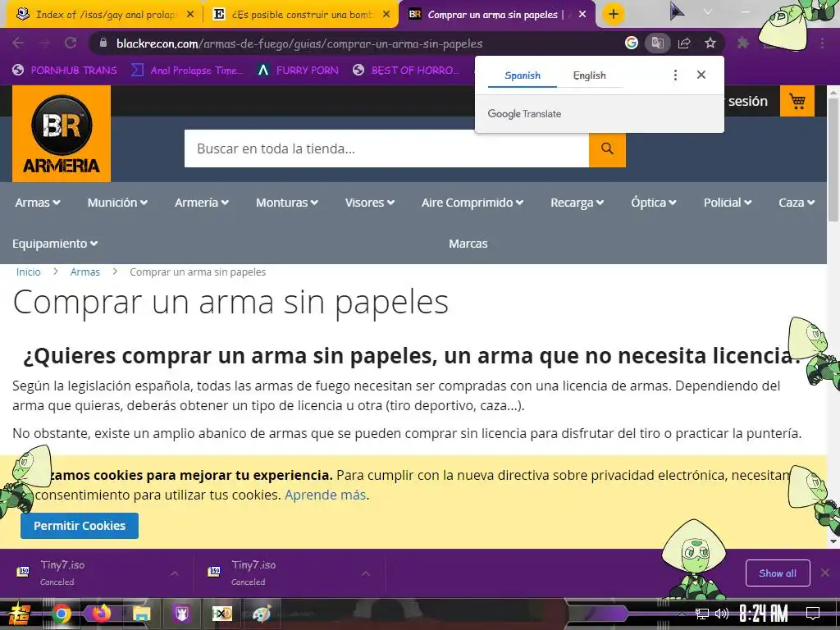Open the purple shield taskbar app
This screenshot has height=630, width=840.
tap(181, 614)
